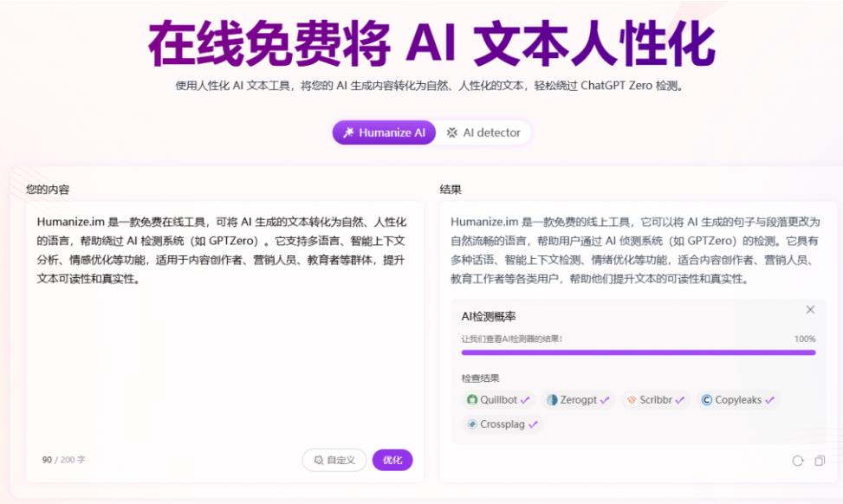Click the 90 / 200 字 character counter
Viewport: 843px width, 504px height.
pos(63,460)
